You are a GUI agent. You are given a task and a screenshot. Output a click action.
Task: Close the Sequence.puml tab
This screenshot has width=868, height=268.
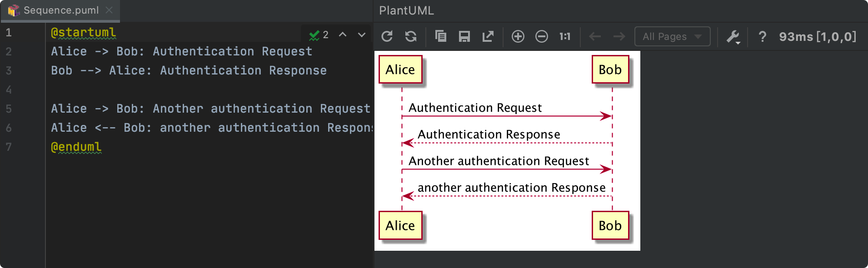[x=109, y=10]
